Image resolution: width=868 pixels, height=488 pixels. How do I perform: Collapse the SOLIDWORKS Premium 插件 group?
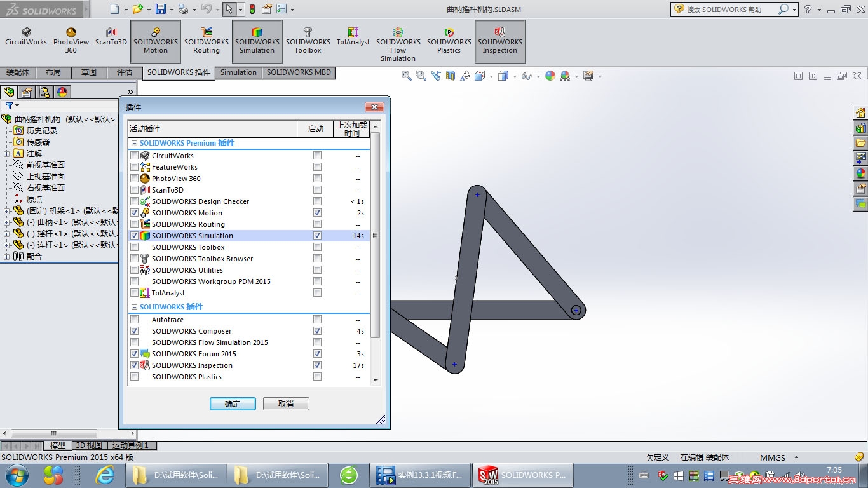coord(134,144)
